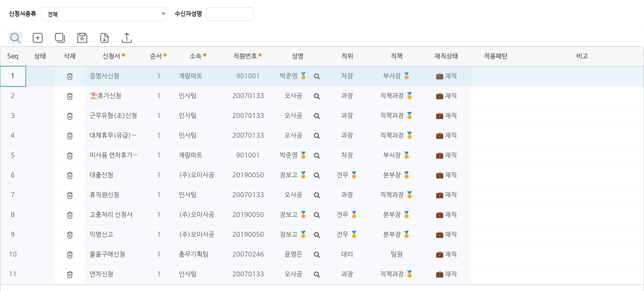Save changes with the disk icon
The width and height of the screenshot is (644, 291).
click(82, 38)
